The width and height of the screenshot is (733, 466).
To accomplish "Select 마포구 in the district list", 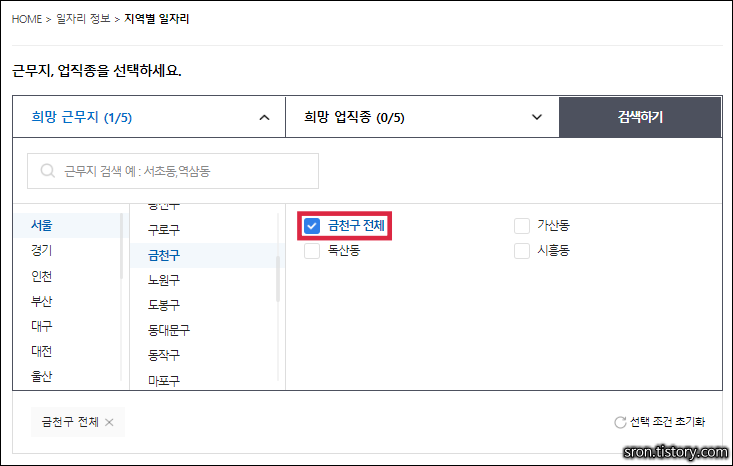I will (x=164, y=380).
